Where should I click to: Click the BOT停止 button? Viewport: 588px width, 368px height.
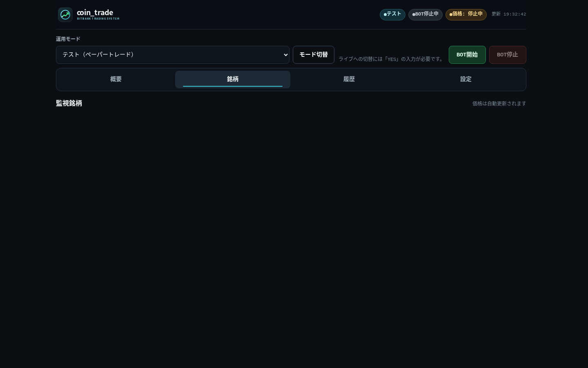click(x=508, y=55)
